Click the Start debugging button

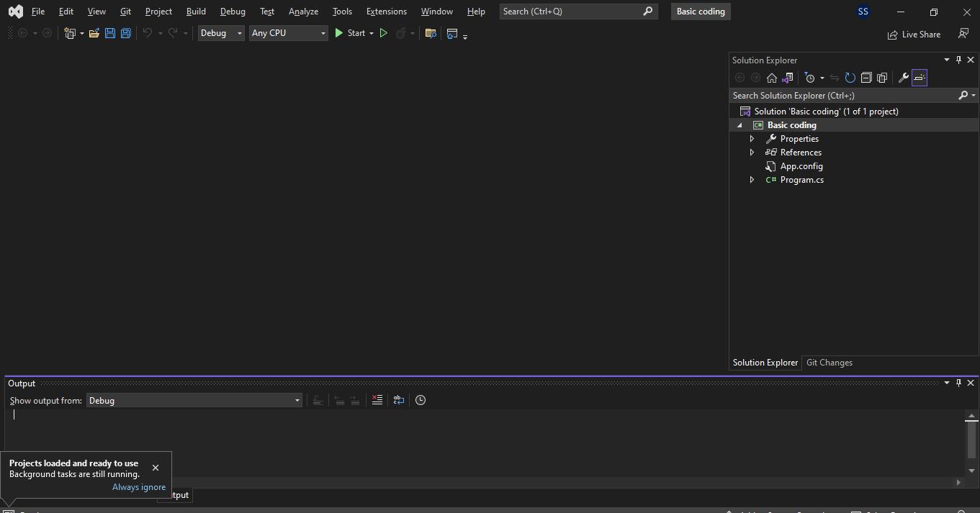350,33
